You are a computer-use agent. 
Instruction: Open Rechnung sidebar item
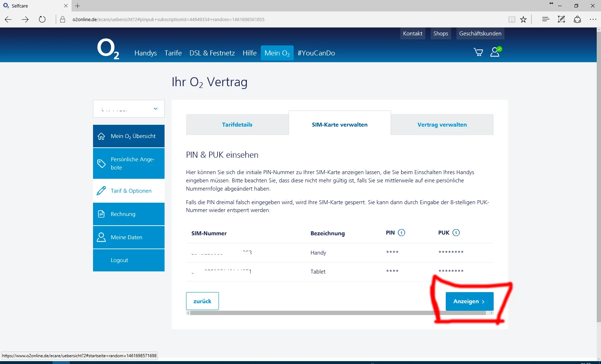pyautogui.click(x=129, y=214)
